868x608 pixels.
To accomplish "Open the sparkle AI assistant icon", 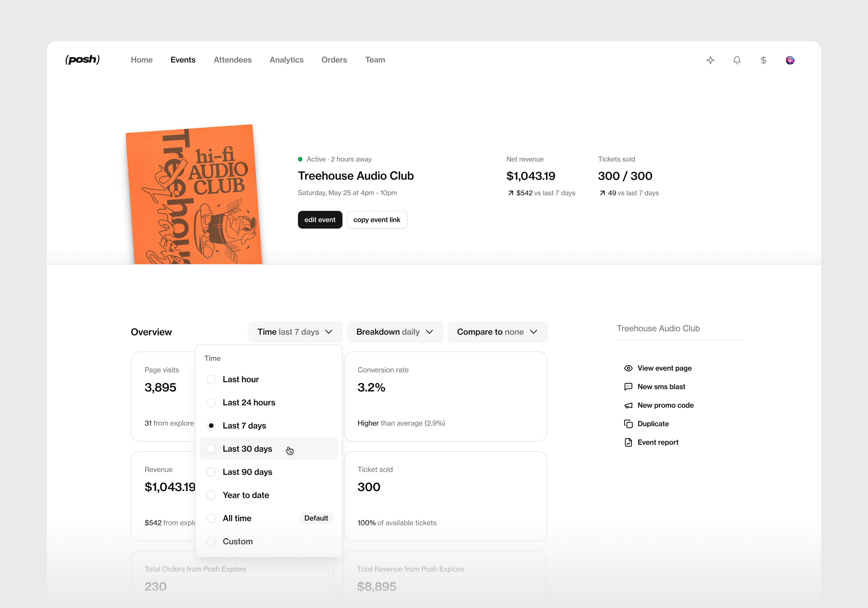I will [710, 60].
